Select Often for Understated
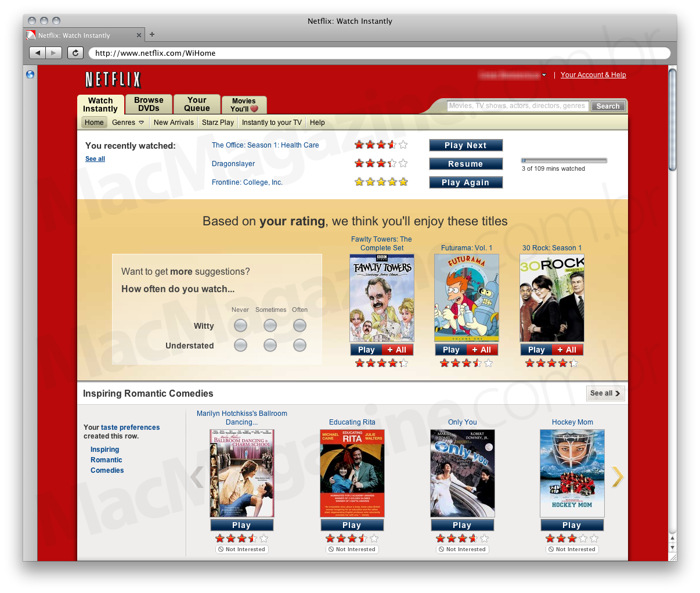The height and width of the screenshot is (593, 700). pos(300,346)
